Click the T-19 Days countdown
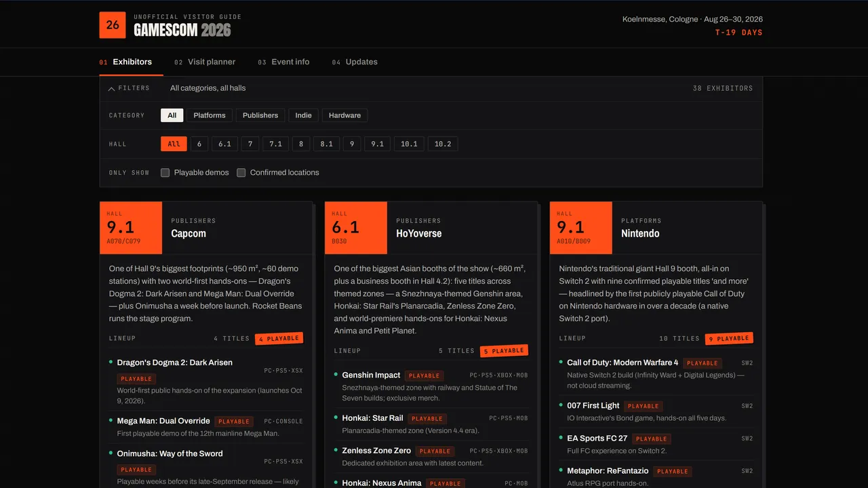Image resolution: width=868 pixels, height=488 pixels. click(x=738, y=33)
